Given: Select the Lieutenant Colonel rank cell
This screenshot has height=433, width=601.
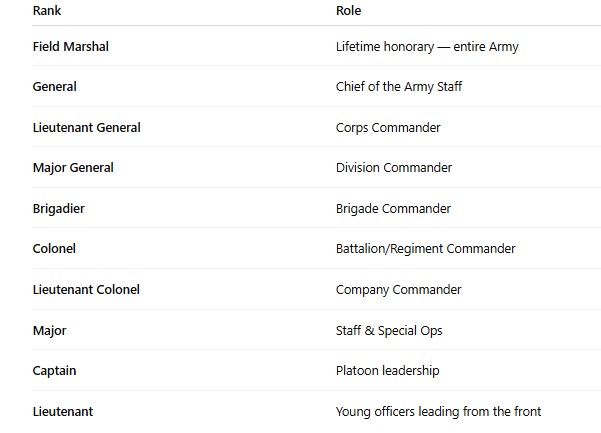Looking at the screenshot, I should (86, 290).
